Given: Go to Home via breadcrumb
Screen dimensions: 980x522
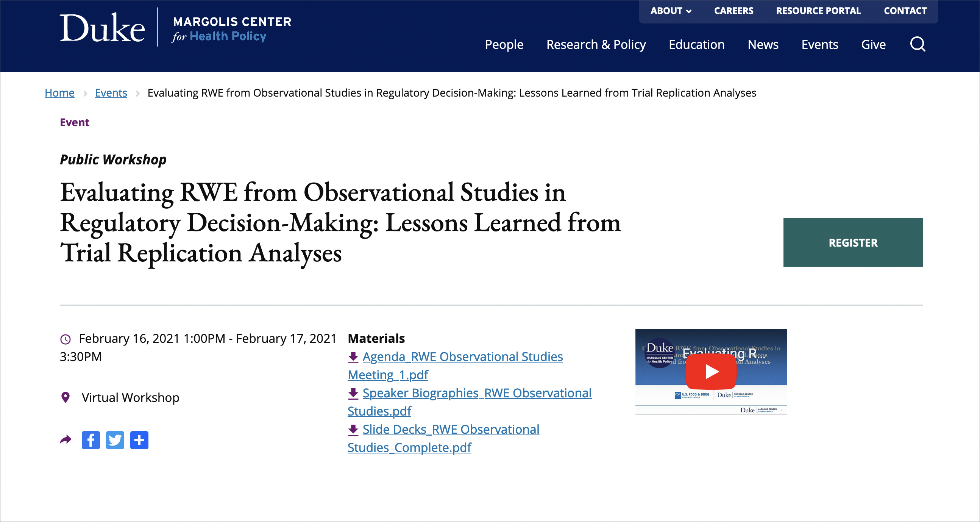Looking at the screenshot, I should point(59,92).
